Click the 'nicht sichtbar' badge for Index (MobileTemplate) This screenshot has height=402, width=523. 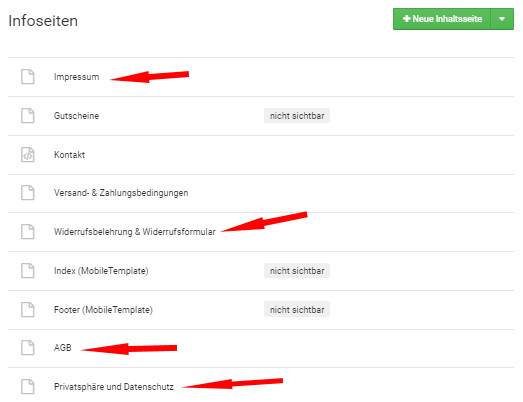click(297, 271)
